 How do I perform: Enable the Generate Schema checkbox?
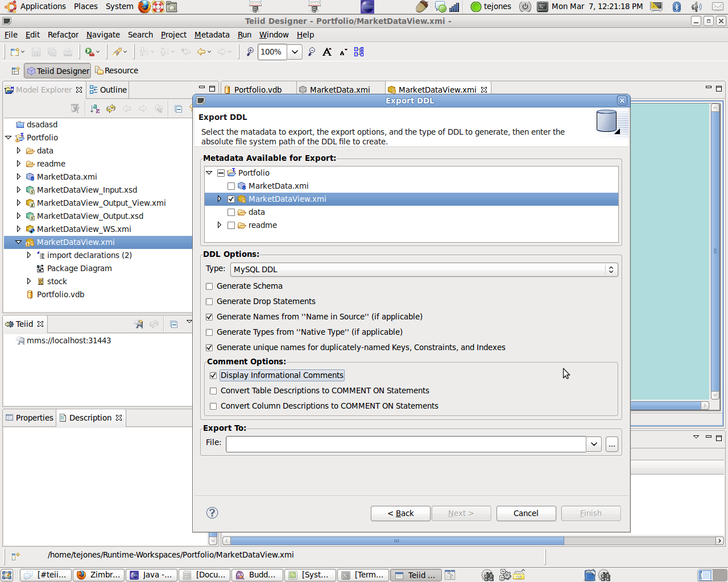[x=209, y=286]
